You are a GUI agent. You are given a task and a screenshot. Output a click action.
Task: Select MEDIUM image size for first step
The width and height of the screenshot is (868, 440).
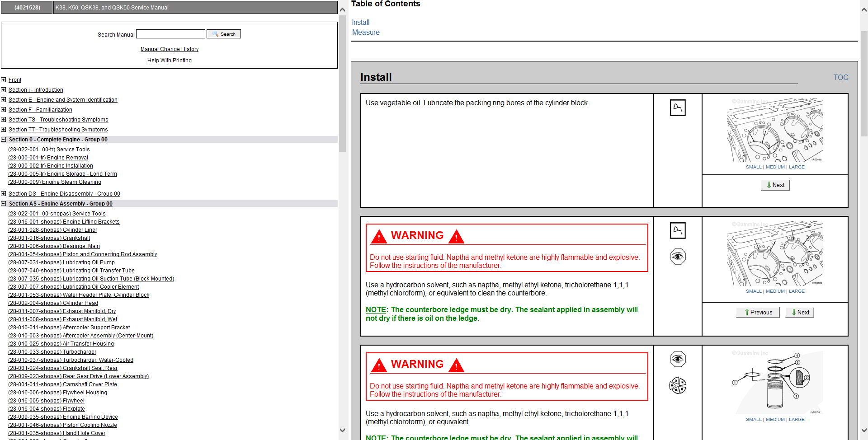775,167
